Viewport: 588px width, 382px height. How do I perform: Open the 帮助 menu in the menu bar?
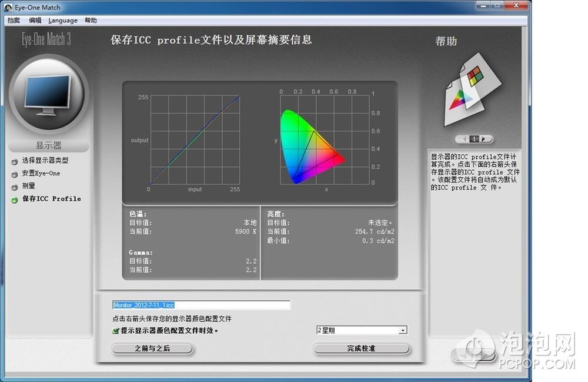click(x=91, y=20)
